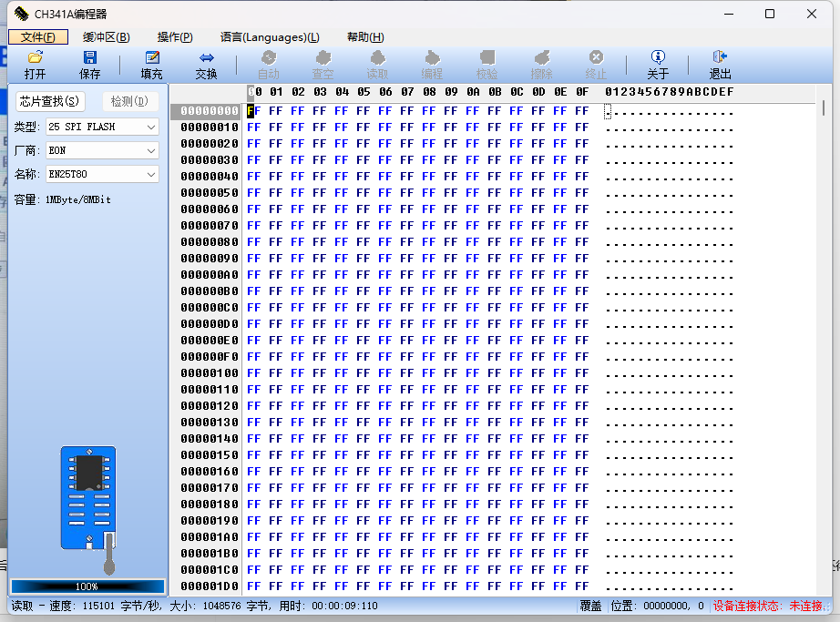The image size is (840, 622).
Task: Select the first FF byte at 00000000
Action: pyautogui.click(x=254, y=111)
